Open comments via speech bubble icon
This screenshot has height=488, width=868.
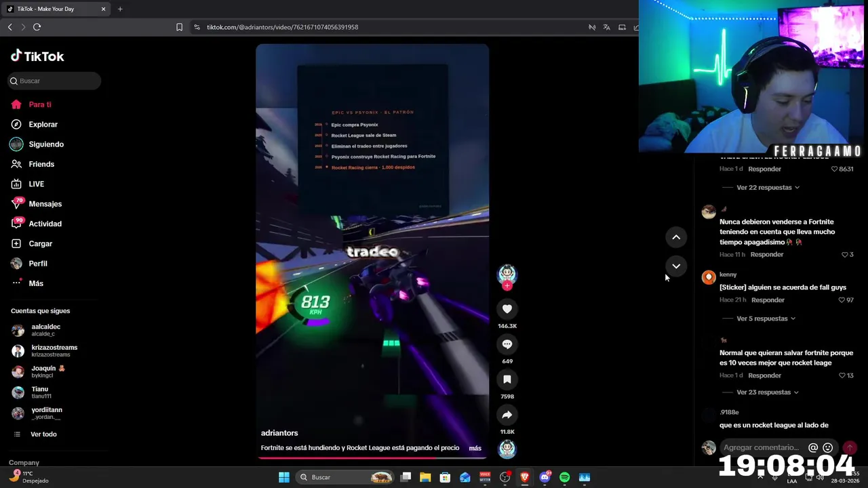pos(507,344)
